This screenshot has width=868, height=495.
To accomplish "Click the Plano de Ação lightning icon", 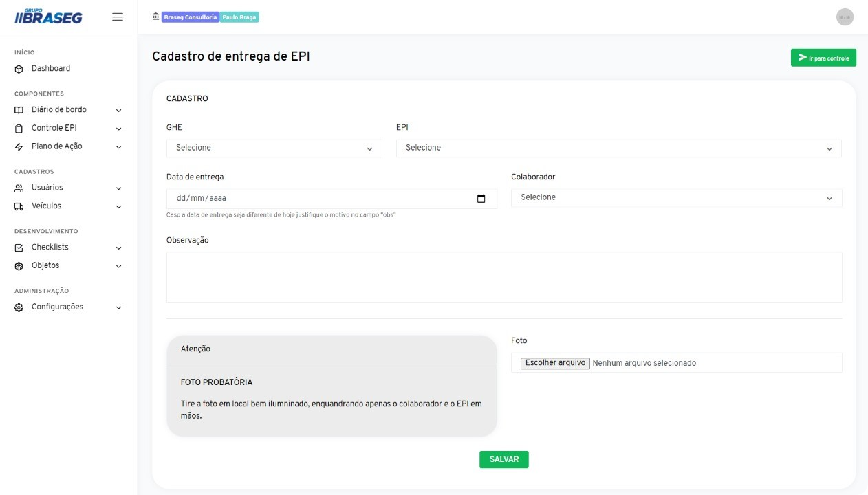I will [19, 146].
